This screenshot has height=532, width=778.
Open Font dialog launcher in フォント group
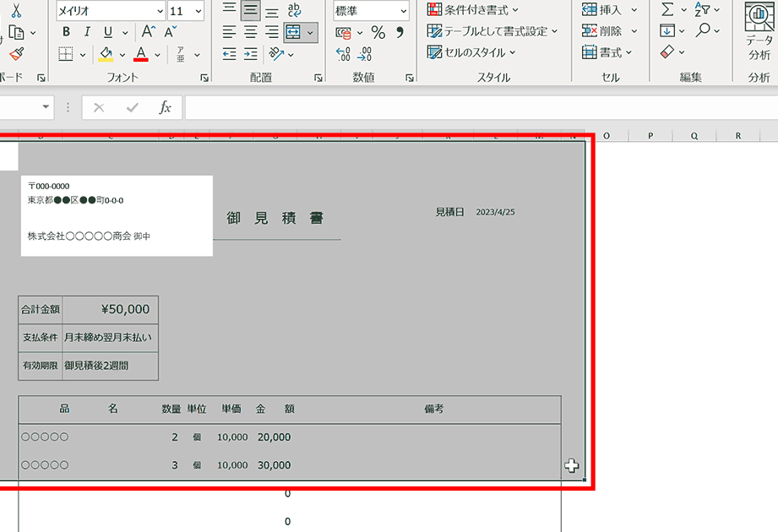(204, 78)
